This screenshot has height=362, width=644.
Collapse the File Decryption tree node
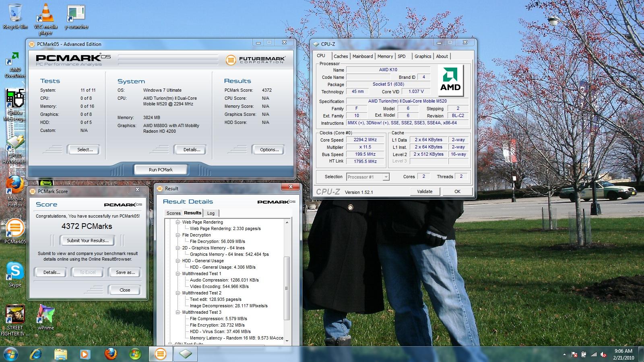178,235
